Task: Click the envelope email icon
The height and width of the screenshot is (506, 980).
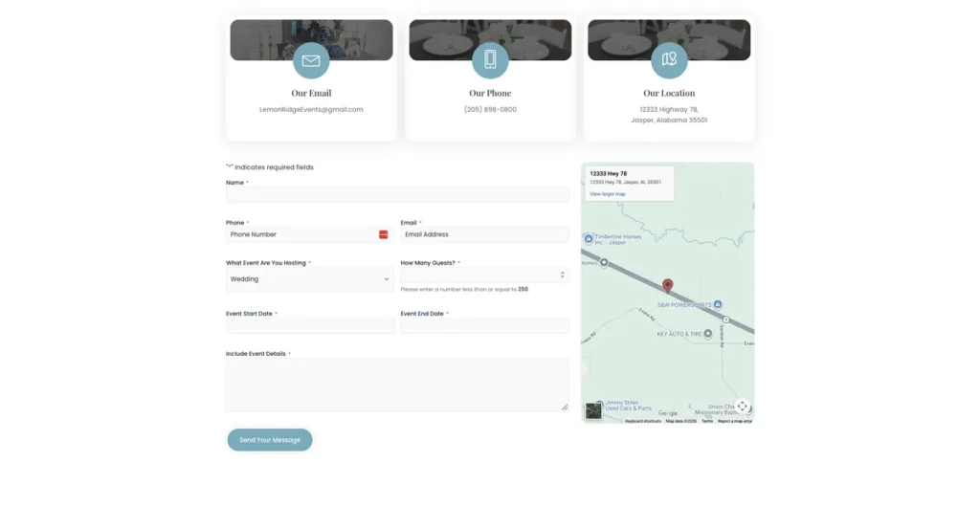Action: pyautogui.click(x=311, y=60)
